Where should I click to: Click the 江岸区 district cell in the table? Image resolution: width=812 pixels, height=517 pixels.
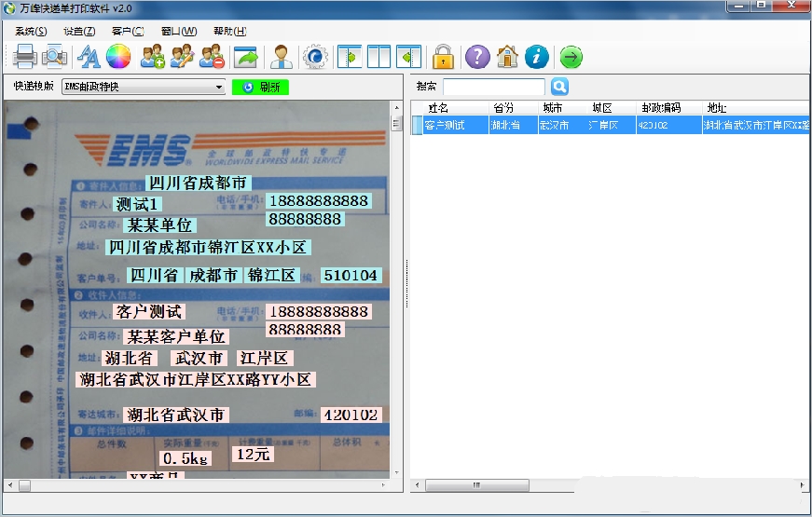coord(612,125)
